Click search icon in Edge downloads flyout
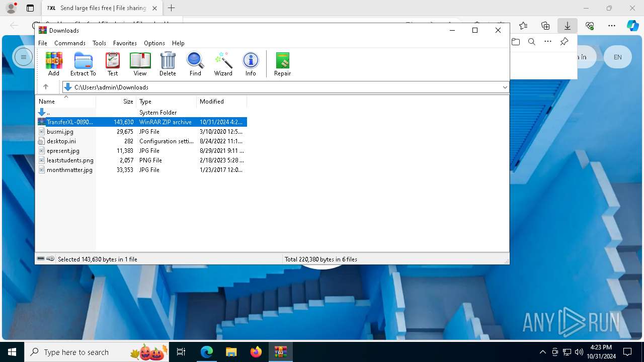Screen dimensions: 644x362 (532, 42)
